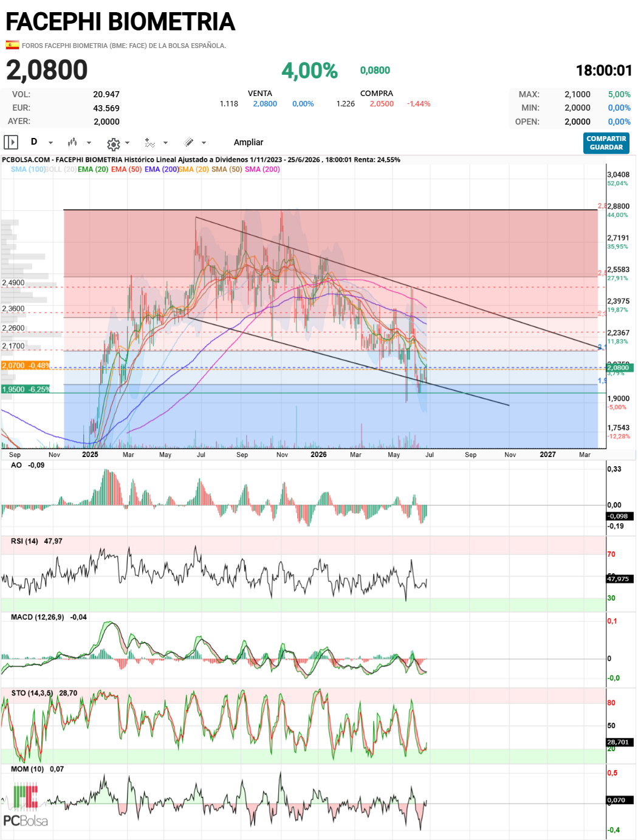The image size is (638, 840).
Task: Click the 18:00:01 time
Action: pyautogui.click(x=604, y=71)
